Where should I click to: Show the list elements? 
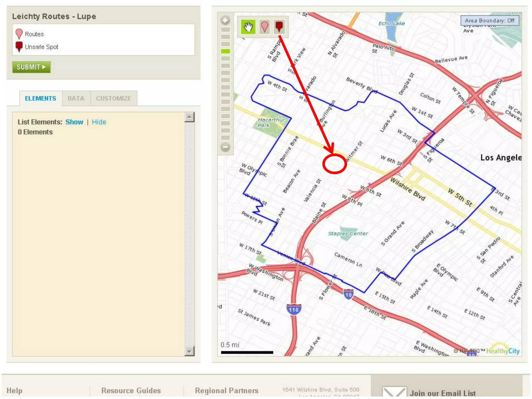(x=74, y=122)
